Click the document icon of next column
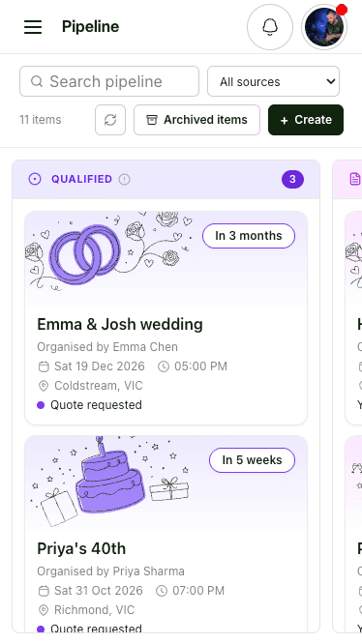This screenshot has width=362, height=644. point(355,179)
